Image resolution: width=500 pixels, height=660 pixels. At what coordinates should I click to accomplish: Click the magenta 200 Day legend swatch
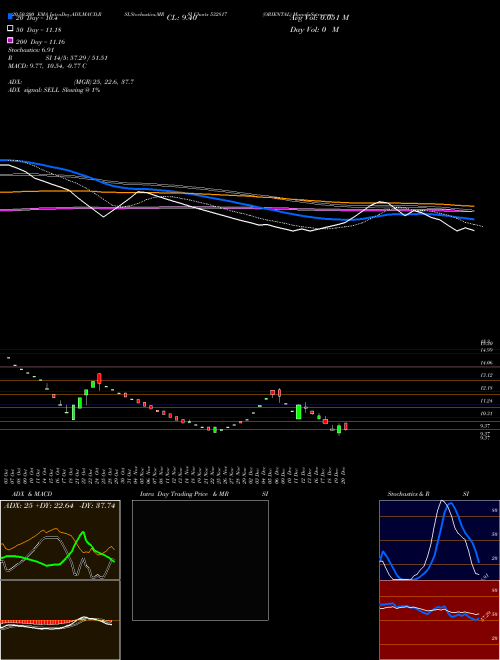[x=10, y=40]
